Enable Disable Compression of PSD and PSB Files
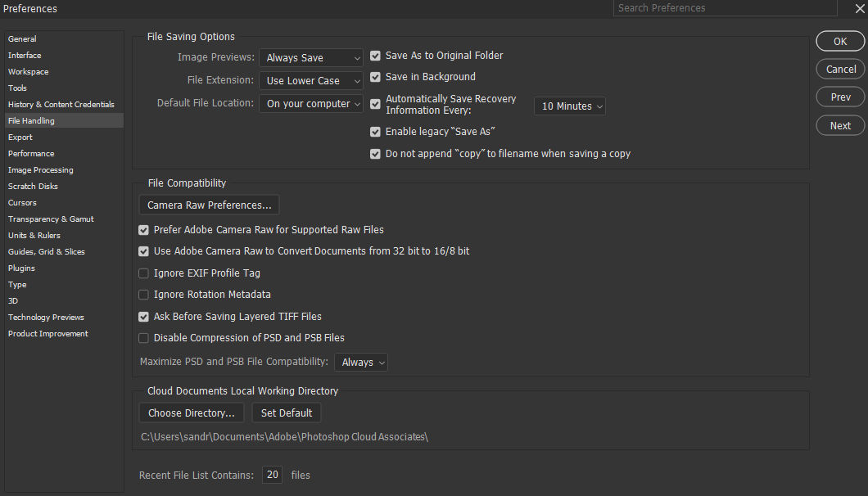The width and height of the screenshot is (868, 496). 143,337
